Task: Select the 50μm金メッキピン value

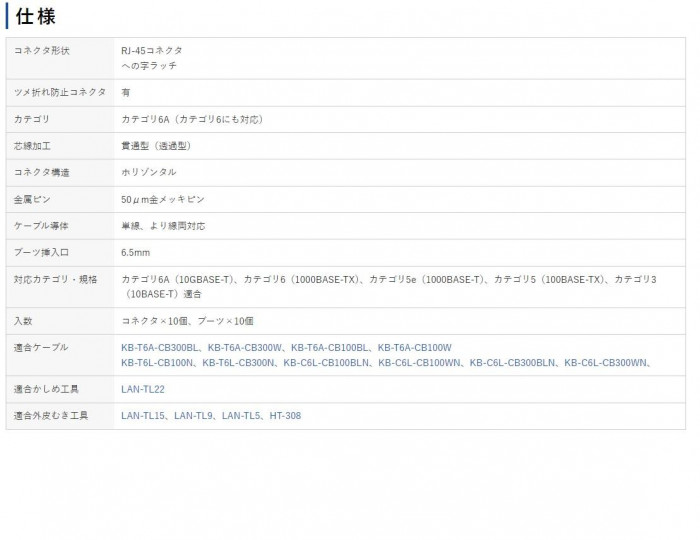Action: [163, 199]
